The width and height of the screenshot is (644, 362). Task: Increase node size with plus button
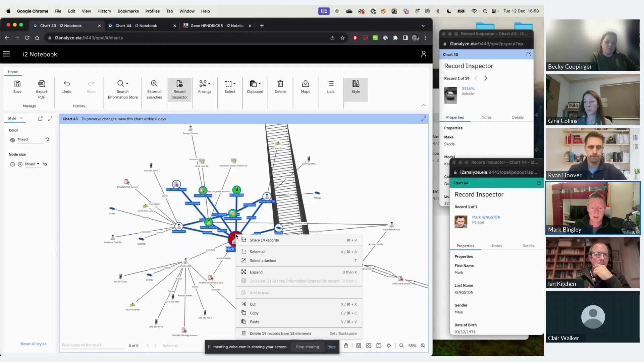click(x=20, y=164)
